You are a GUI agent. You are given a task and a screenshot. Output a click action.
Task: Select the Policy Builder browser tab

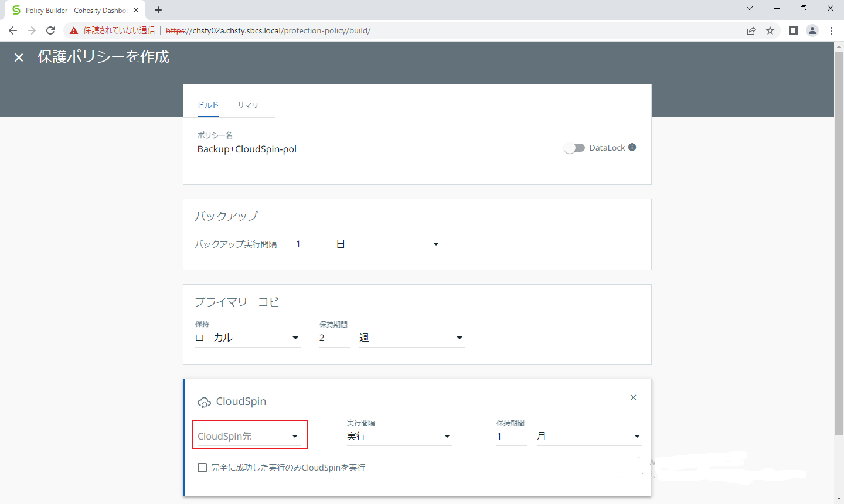click(75, 10)
